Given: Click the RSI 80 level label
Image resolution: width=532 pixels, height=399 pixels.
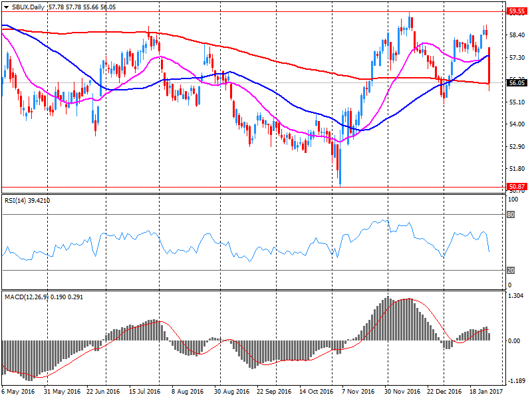Looking at the screenshot, I should [x=512, y=215].
